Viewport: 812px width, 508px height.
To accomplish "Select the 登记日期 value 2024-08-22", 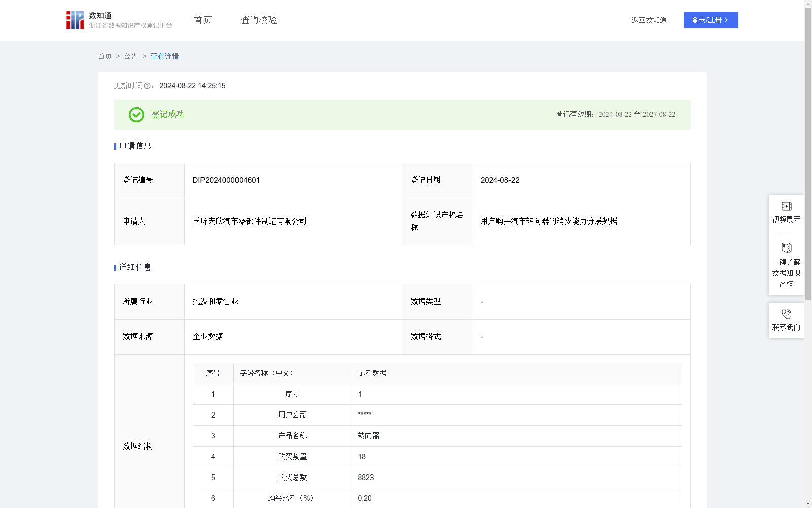I will click(500, 180).
